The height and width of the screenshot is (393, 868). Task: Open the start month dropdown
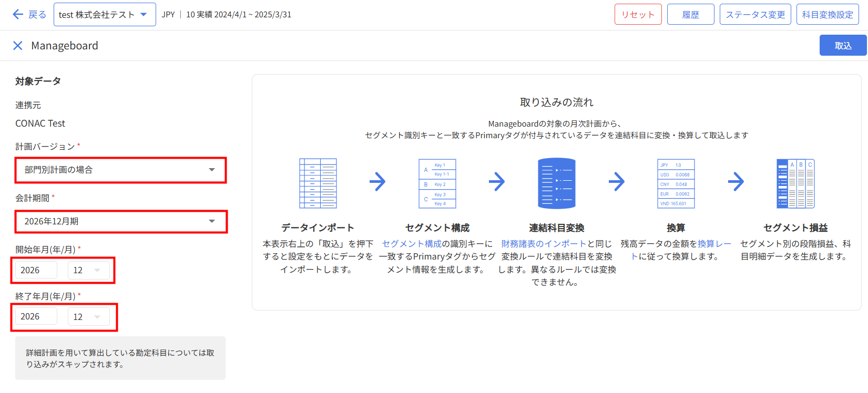click(88, 270)
